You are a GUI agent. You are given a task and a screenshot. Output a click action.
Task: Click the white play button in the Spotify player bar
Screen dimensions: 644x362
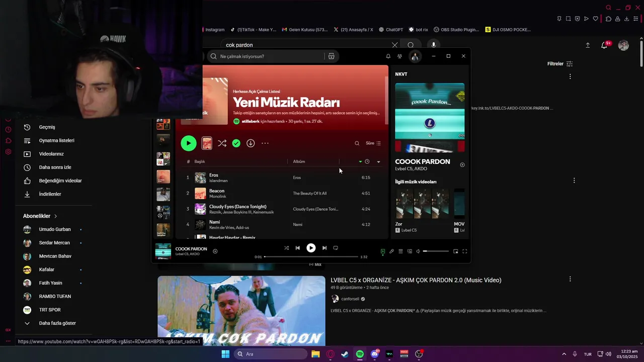coord(311,248)
